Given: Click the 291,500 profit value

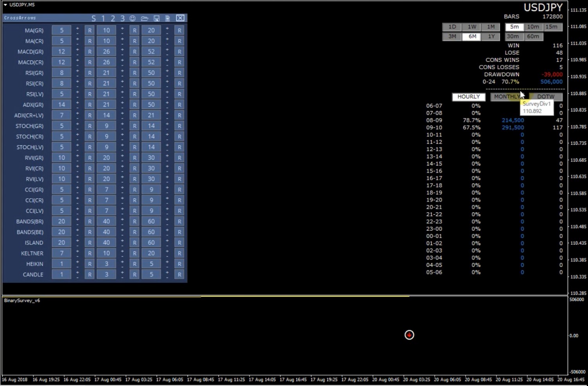Looking at the screenshot, I should [x=513, y=127].
